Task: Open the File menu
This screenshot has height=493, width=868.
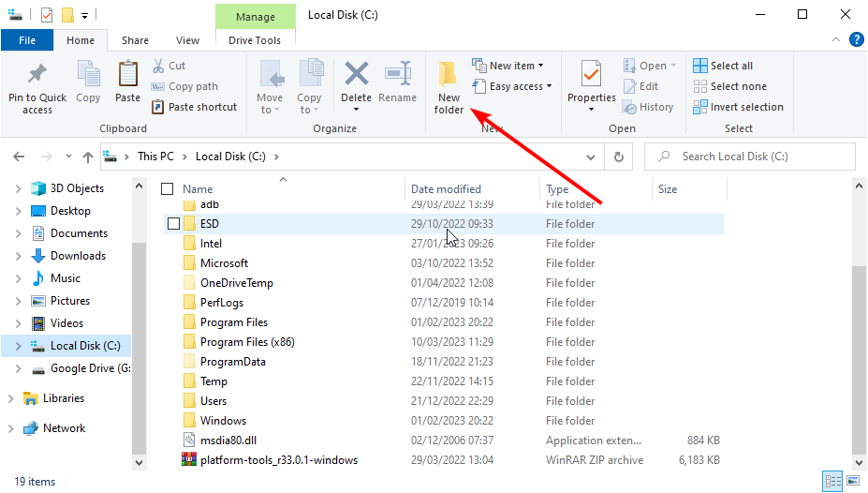Action: [x=27, y=40]
